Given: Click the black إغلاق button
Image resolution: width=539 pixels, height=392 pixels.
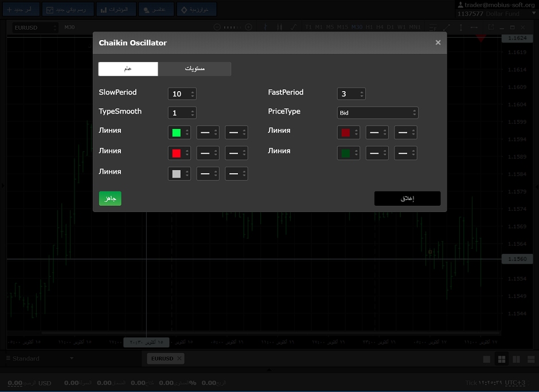Looking at the screenshot, I should [407, 198].
